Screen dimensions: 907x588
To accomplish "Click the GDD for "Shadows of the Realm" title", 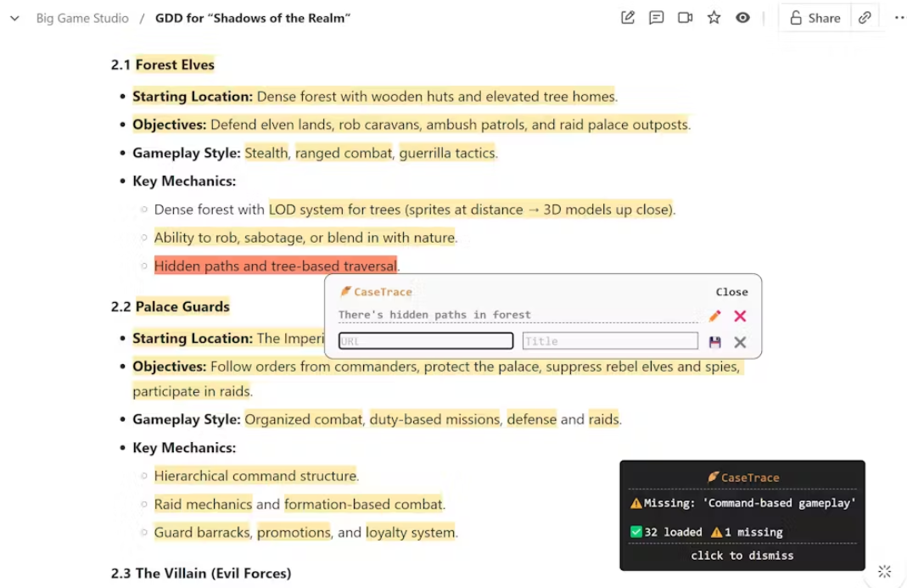I will (x=253, y=18).
